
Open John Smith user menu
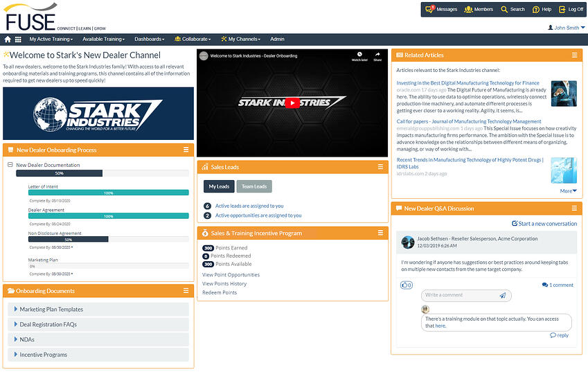(567, 28)
